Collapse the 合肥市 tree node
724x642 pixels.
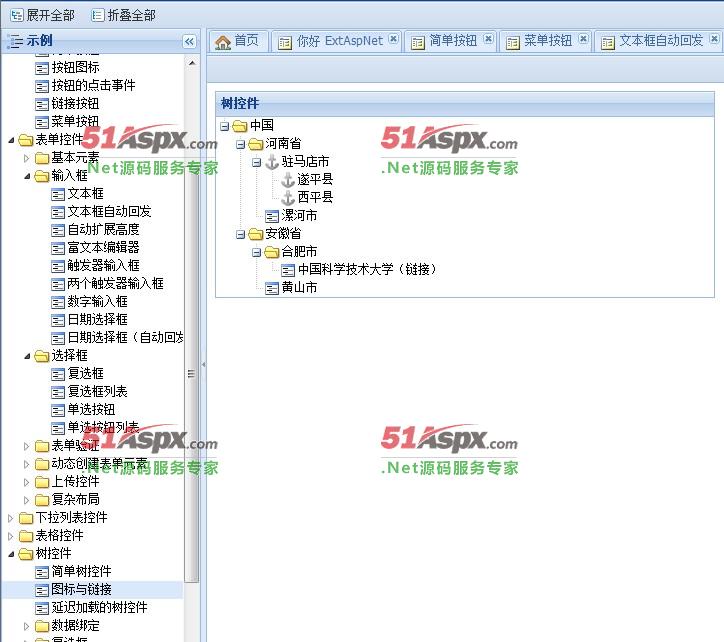257,252
